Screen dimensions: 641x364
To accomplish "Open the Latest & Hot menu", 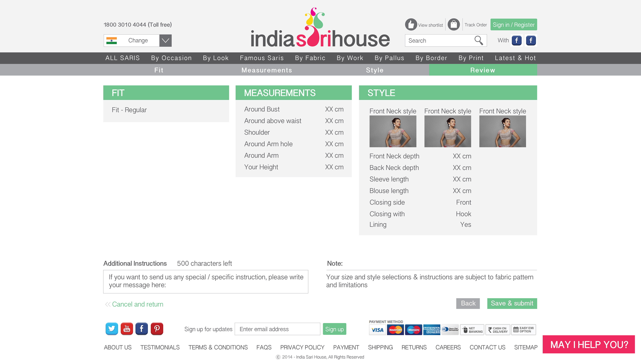I will [515, 58].
